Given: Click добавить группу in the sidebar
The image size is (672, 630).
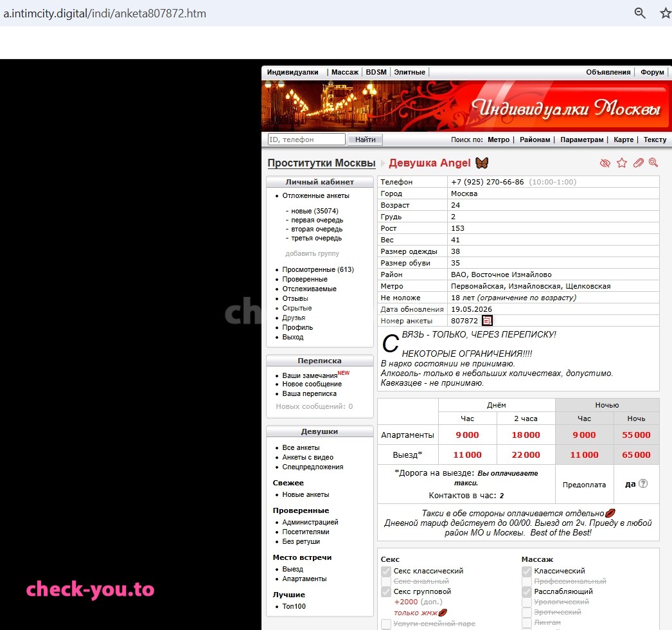Looking at the screenshot, I should (x=312, y=253).
